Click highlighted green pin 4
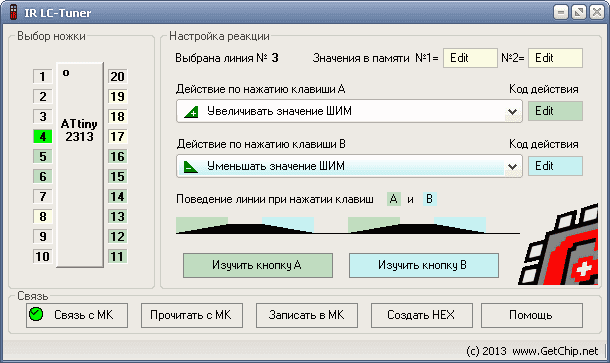The height and width of the screenshot is (363, 610). (42, 137)
